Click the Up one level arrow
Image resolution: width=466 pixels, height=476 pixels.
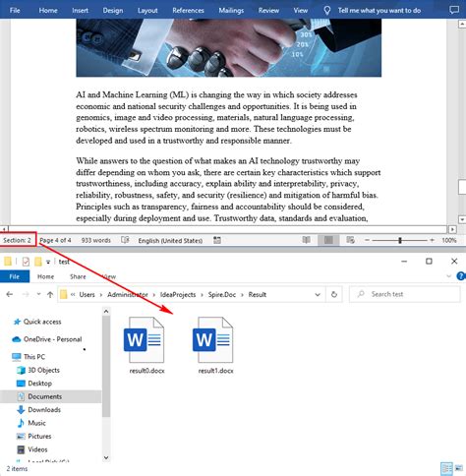point(50,294)
